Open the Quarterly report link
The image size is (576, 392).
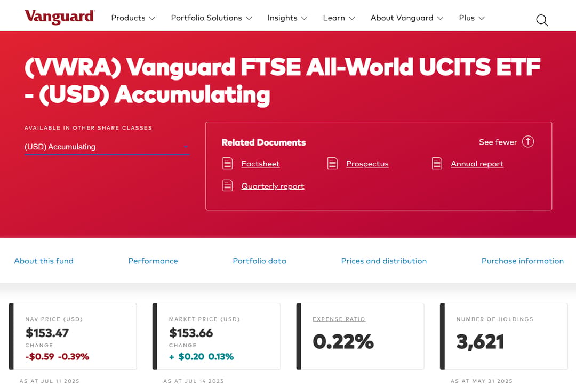[x=273, y=186]
